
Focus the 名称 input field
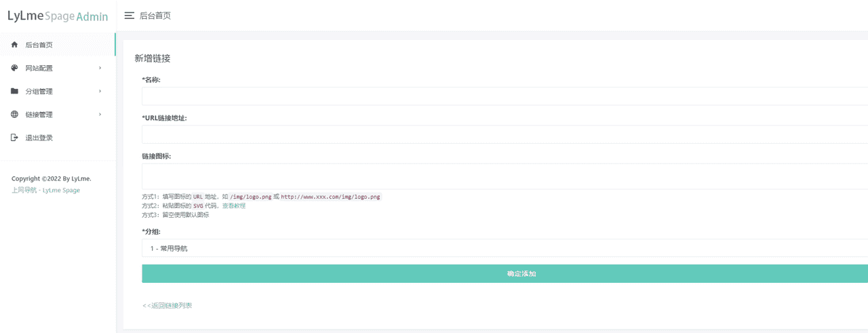point(505,96)
